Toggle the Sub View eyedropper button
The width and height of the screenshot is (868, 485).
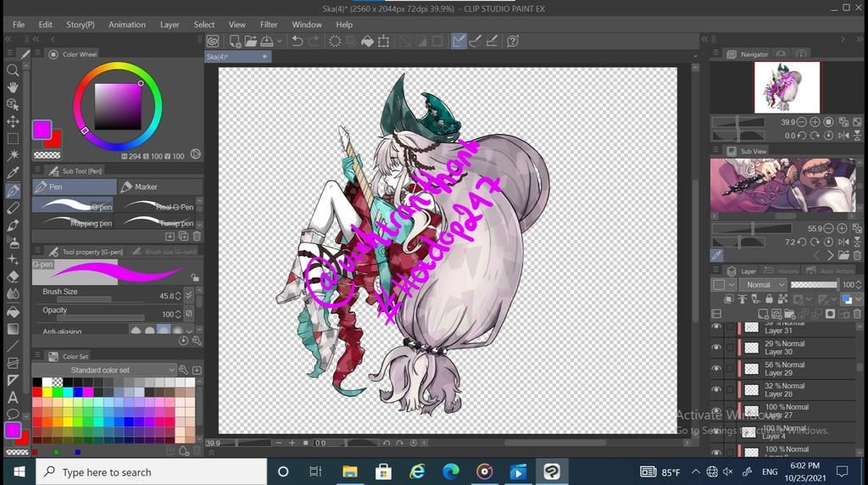click(717, 255)
